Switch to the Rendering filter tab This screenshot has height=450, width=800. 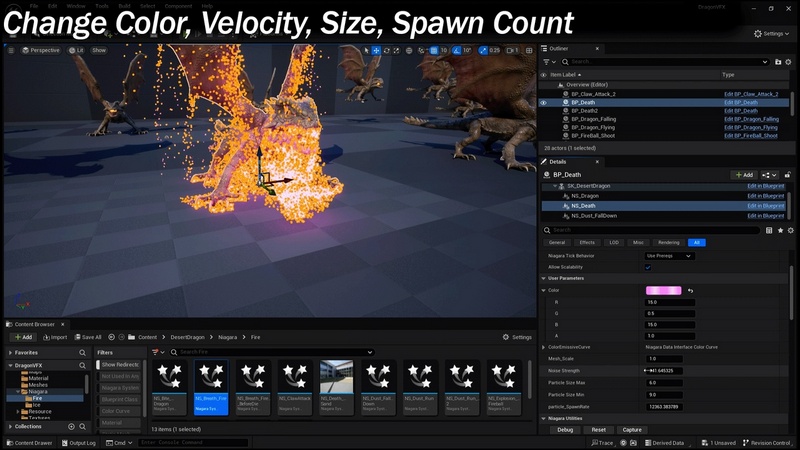coord(668,242)
